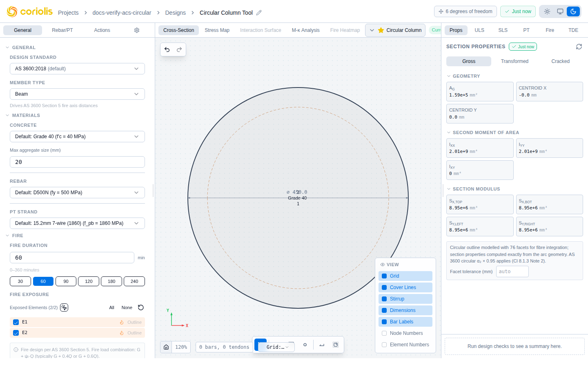Open the M-κ Analysis tab
The height and width of the screenshot is (368, 588).
(305, 30)
